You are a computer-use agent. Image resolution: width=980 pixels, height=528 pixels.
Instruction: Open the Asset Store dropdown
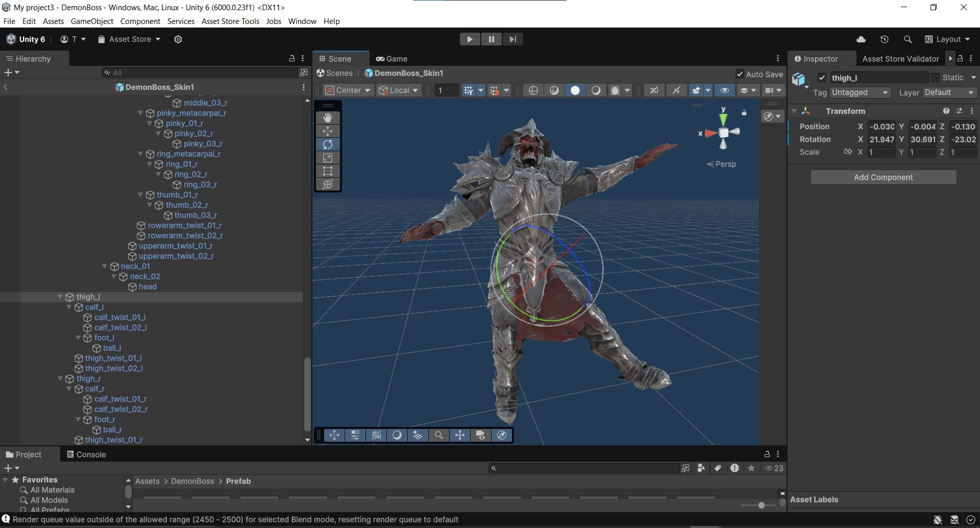129,39
